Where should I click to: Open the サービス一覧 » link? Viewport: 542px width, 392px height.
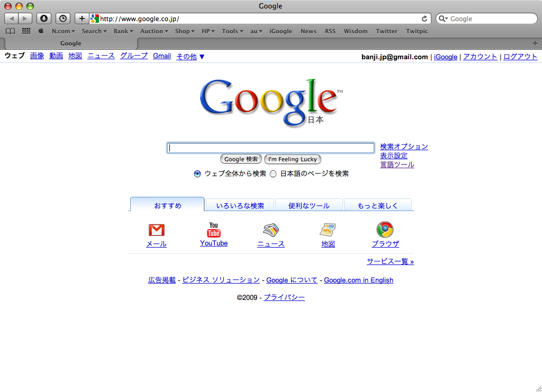tap(390, 261)
